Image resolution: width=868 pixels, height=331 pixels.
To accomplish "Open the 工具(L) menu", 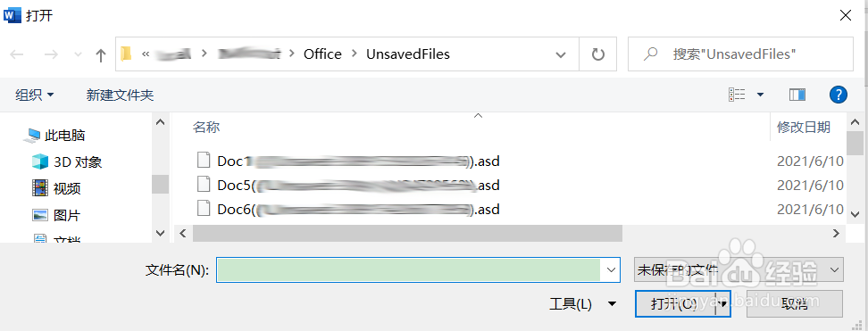I will (x=582, y=304).
